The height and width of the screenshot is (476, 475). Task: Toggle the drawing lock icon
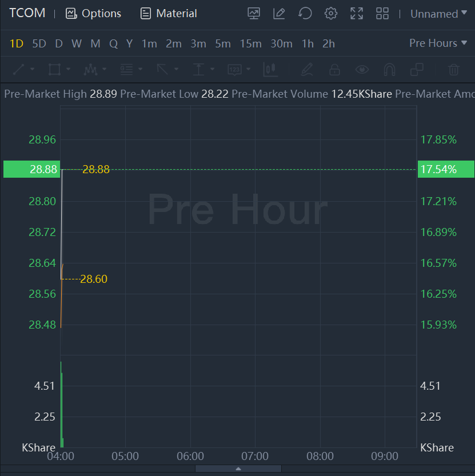[x=334, y=70]
